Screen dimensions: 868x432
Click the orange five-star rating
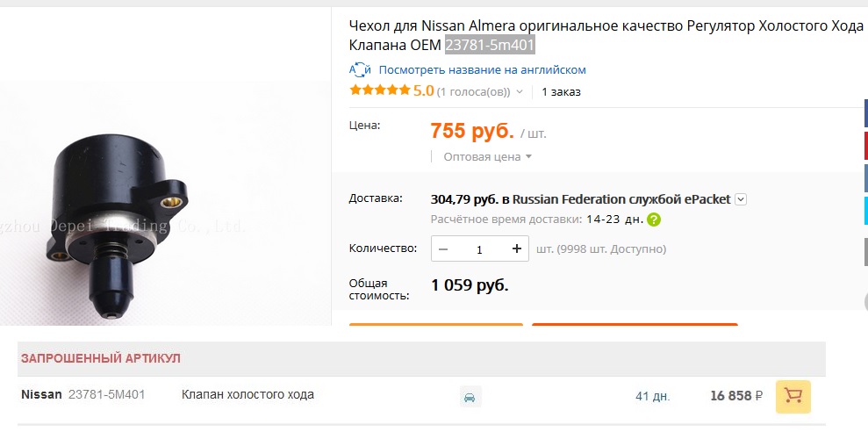pos(379,90)
